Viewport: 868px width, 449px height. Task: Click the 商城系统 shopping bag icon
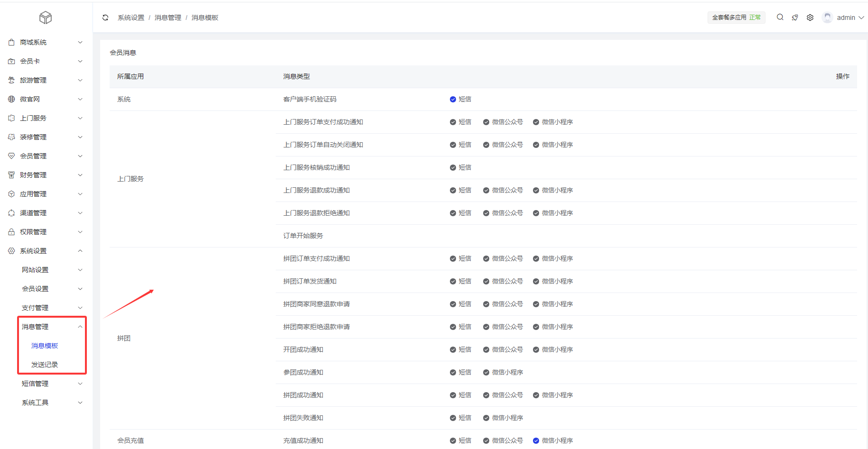(x=11, y=42)
